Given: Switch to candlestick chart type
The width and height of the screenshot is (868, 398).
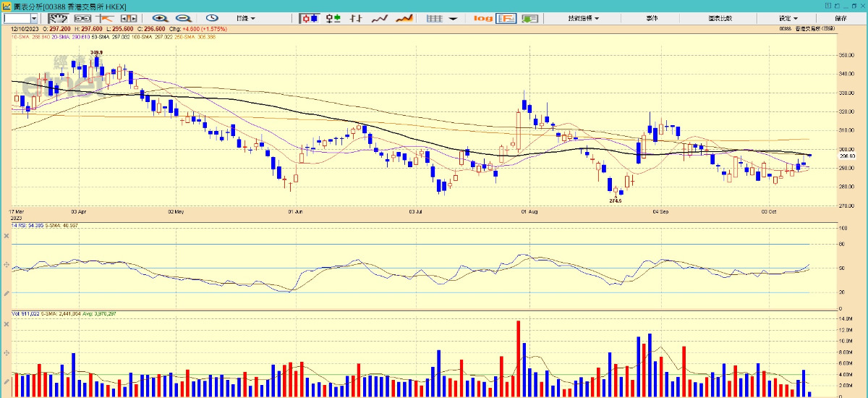Looking at the screenshot, I should [310, 18].
